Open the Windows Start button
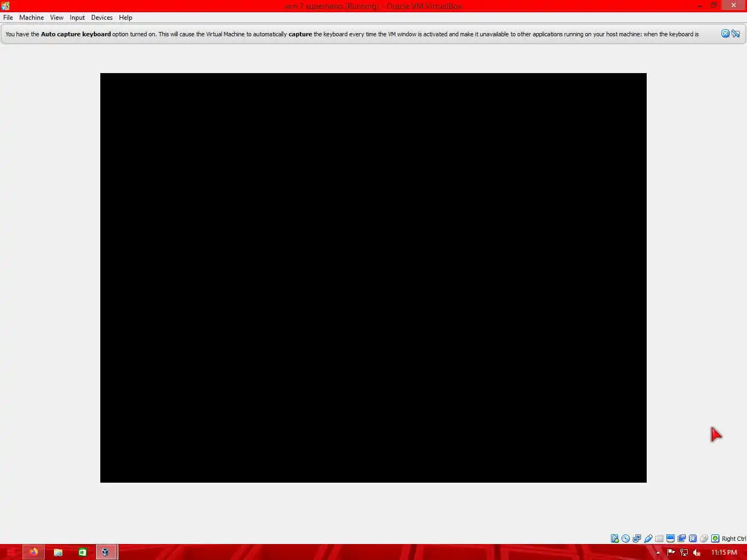This screenshot has height=560, width=747. 11,552
